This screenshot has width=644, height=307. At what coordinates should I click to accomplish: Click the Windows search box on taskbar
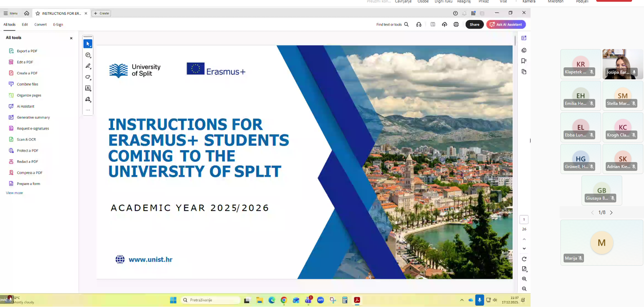click(x=211, y=300)
